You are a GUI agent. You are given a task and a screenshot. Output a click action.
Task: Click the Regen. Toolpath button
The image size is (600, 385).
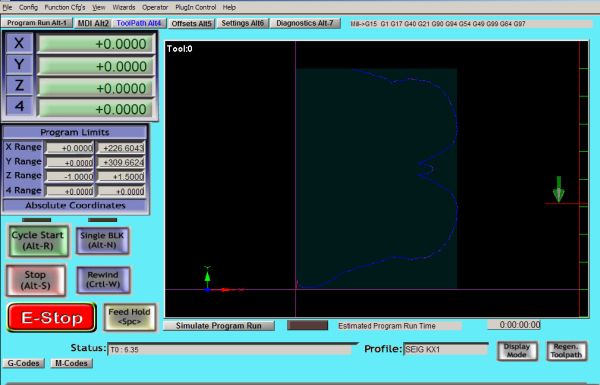(566, 351)
